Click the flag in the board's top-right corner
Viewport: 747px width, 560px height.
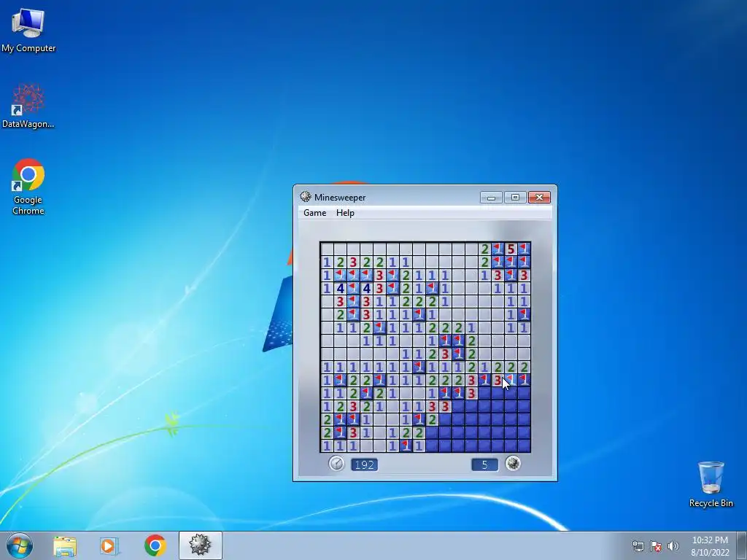[x=524, y=249]
